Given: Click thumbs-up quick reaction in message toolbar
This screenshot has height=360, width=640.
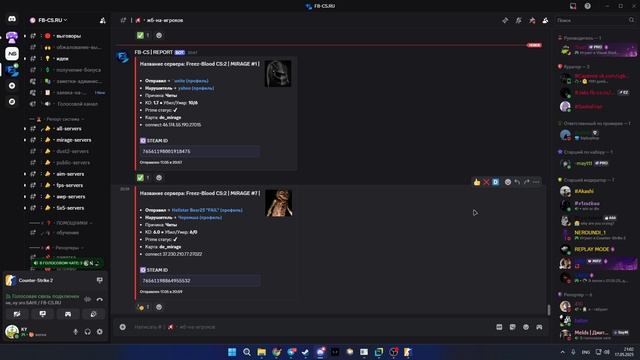Looking at the screenshot, I should tap(477, 182).
